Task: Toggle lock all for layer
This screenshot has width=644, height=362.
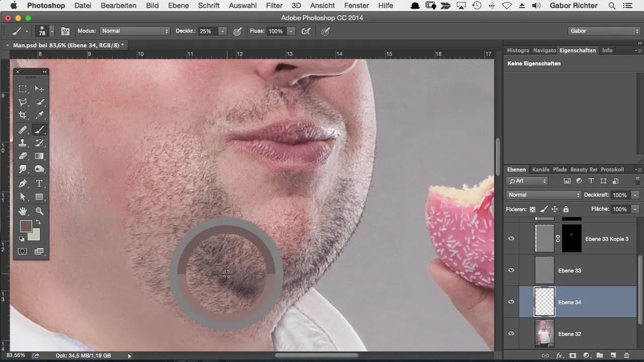Action: (566, 209)
